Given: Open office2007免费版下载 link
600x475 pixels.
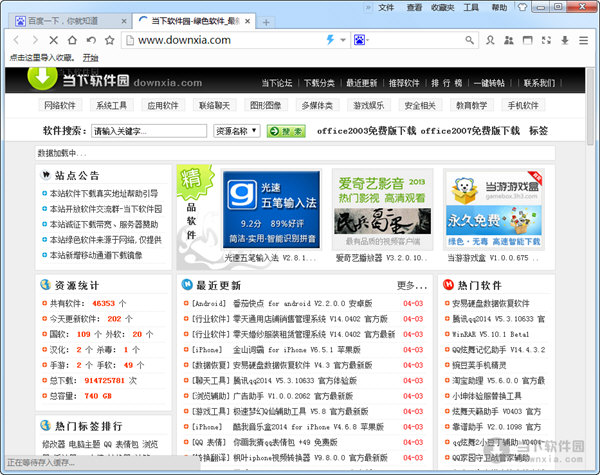Looking at the screenshot, I should coord(470,131).
